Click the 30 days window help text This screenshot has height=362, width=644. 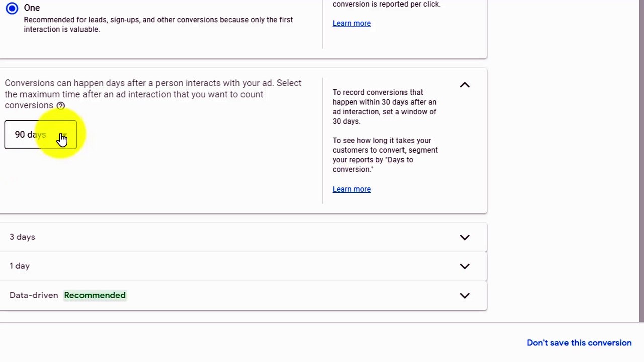[x=384, y=107]
